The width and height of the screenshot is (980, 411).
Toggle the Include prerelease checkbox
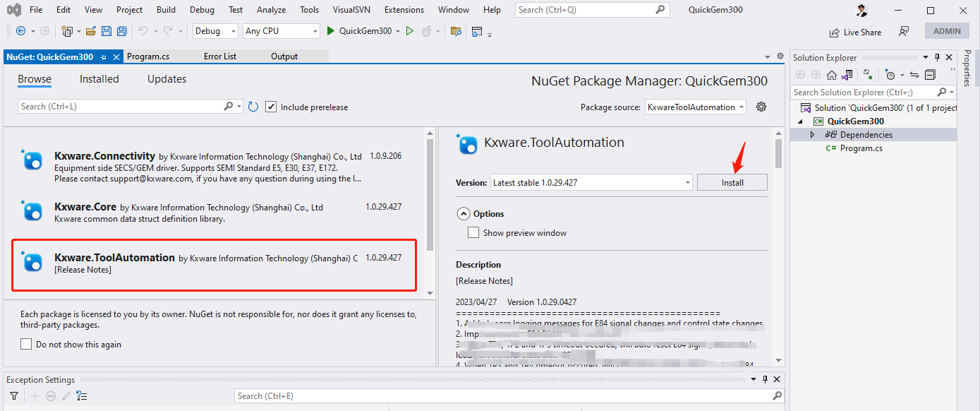pos(271,107)
